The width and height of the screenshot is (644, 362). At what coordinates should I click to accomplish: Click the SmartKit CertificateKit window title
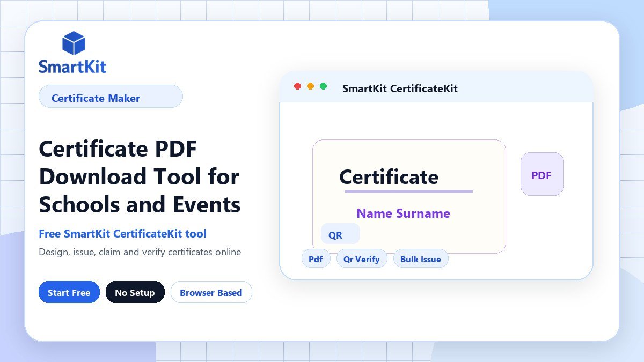tap(400, 88)
